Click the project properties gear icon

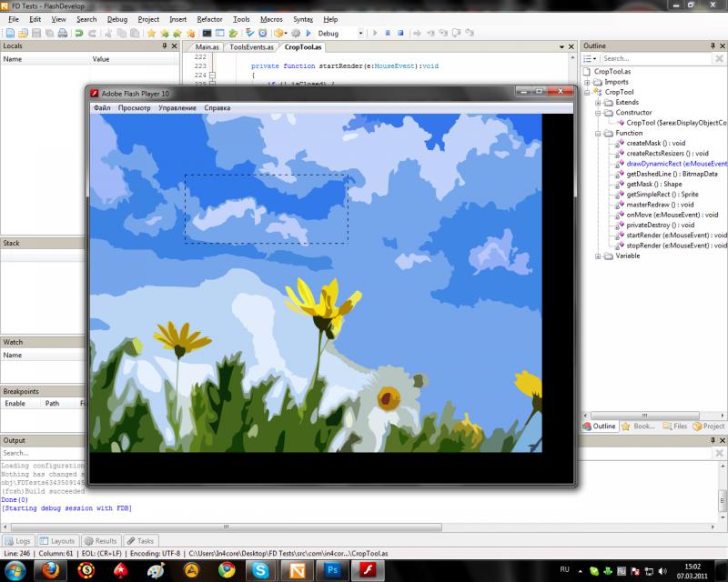(297, 33)
